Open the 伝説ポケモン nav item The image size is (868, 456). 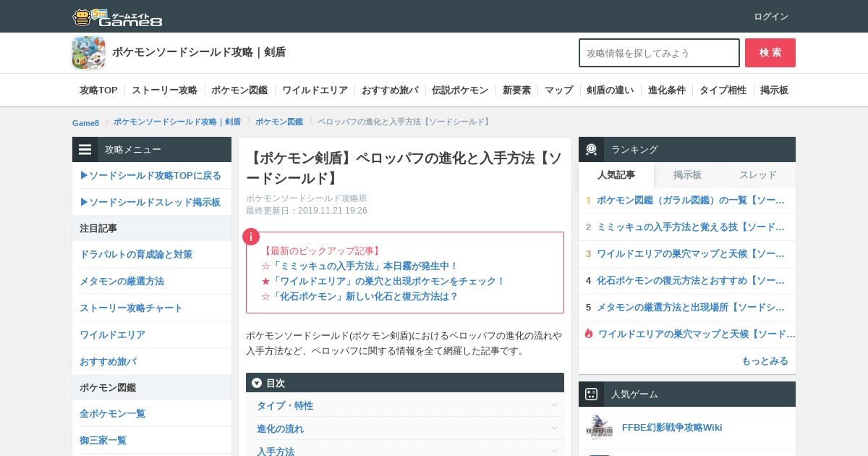[x=460, y=90]
